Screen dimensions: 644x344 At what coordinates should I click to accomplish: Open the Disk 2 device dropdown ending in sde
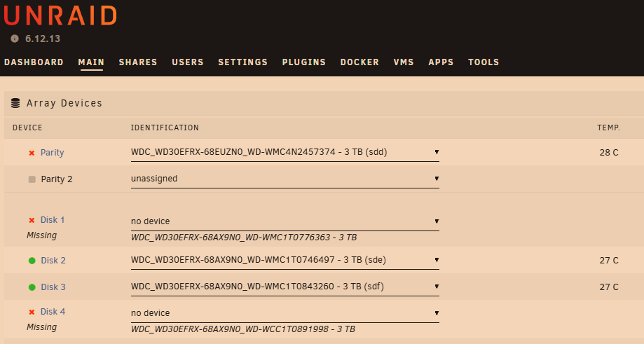click(x=285, y=260)
